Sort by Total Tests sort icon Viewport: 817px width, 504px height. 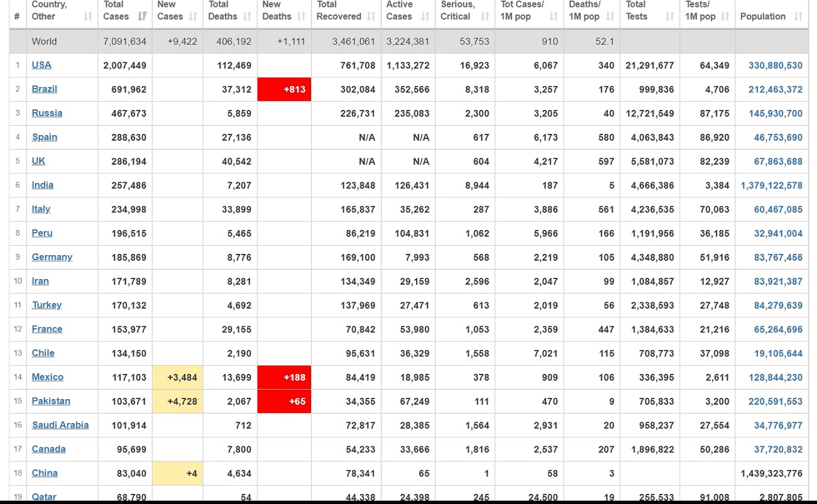(x=669, y=16)
